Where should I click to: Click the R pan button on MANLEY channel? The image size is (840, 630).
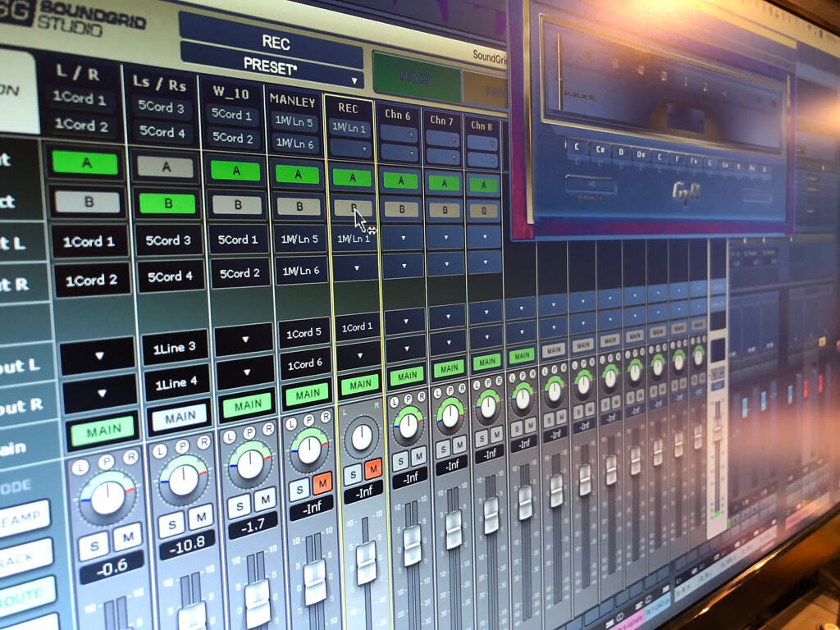tap(326, 417)
